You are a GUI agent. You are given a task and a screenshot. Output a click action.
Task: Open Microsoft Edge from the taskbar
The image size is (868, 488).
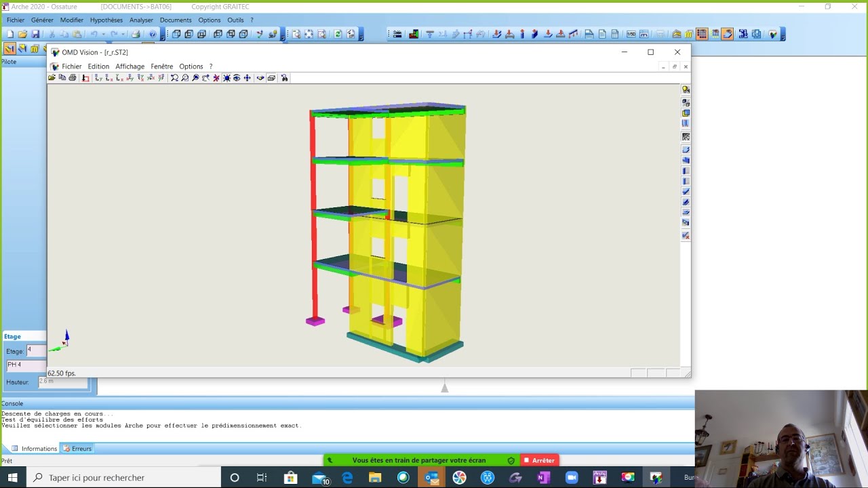pyautogui.click(x=347, y=478)
